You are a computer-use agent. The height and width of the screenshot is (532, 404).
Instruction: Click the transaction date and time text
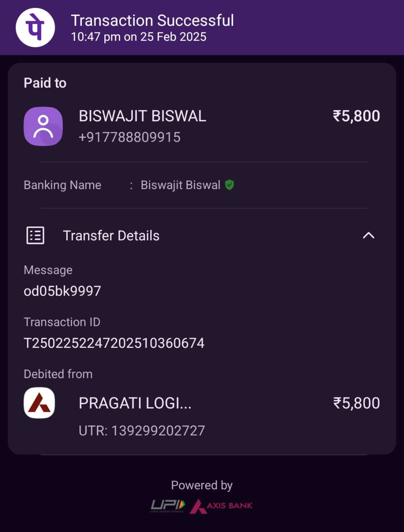click(138, 37)
